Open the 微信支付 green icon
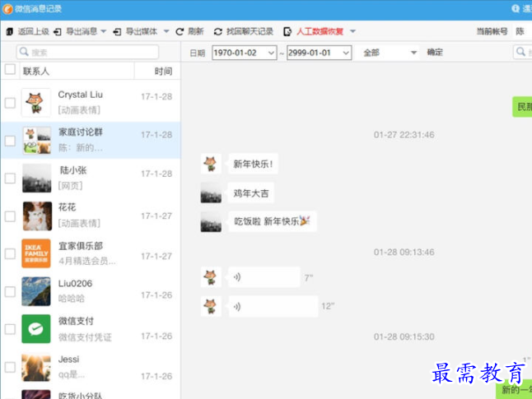Screen dimensions: 532x399 [x=36, y=329]
